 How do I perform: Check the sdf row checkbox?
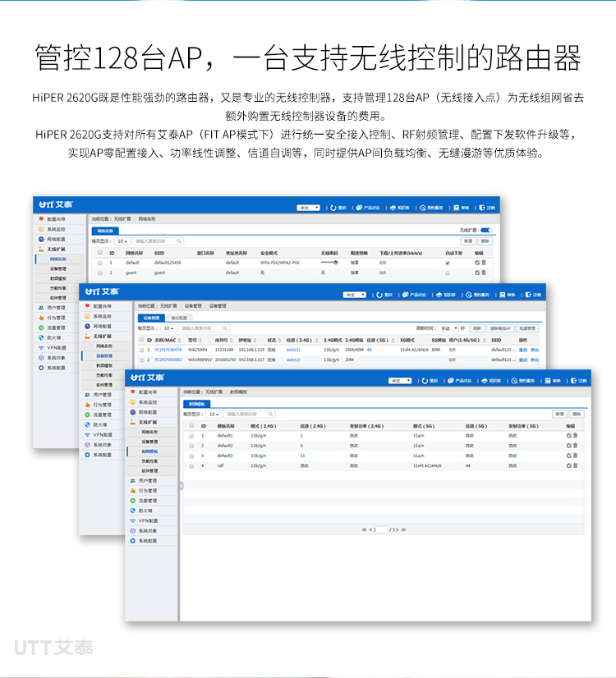pos(191,466)
